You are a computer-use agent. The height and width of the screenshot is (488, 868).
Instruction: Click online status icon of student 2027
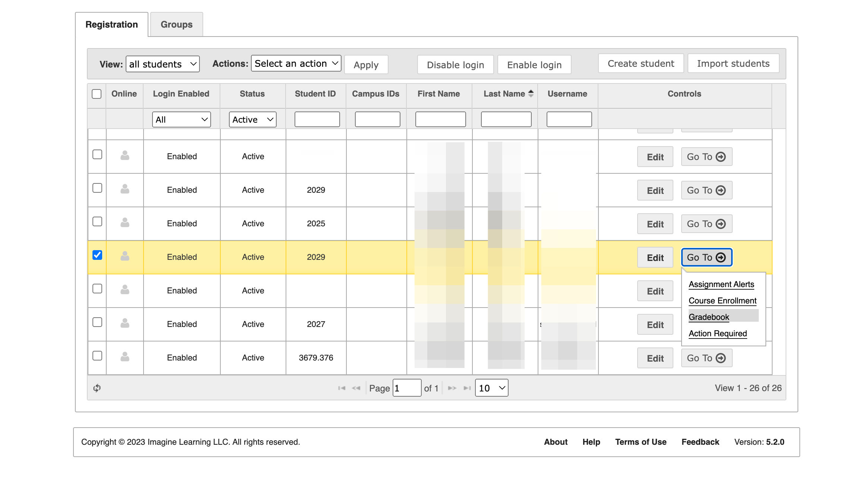(125, 323)
